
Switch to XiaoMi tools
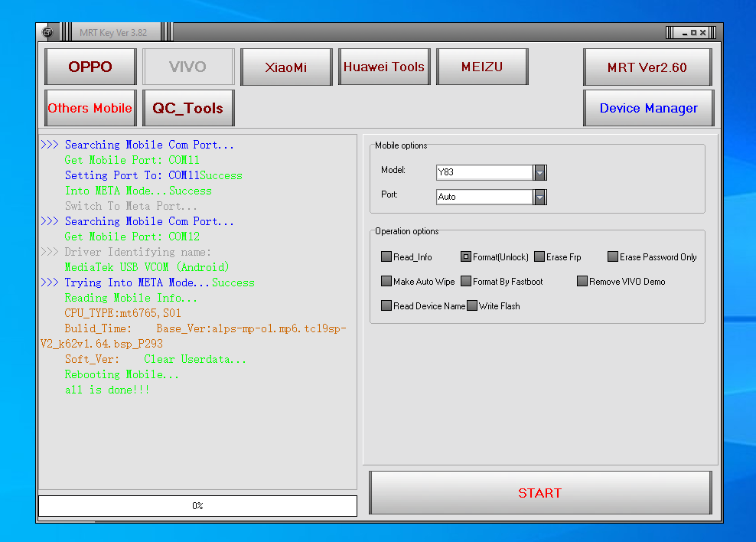[286, 67]
